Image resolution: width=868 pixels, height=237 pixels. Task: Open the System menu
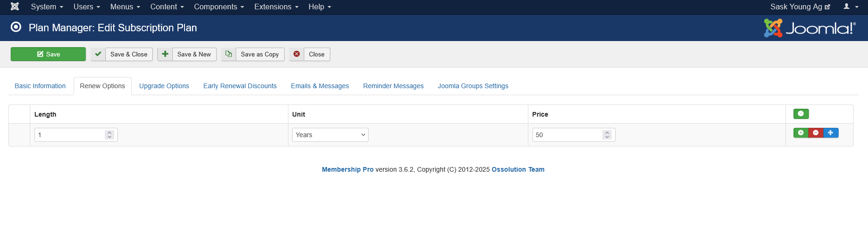47,7
